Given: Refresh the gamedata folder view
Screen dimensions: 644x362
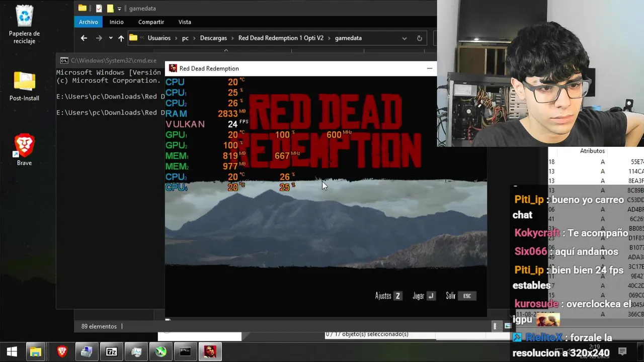Looking at the screenshot, I should [x=419, y=38].
